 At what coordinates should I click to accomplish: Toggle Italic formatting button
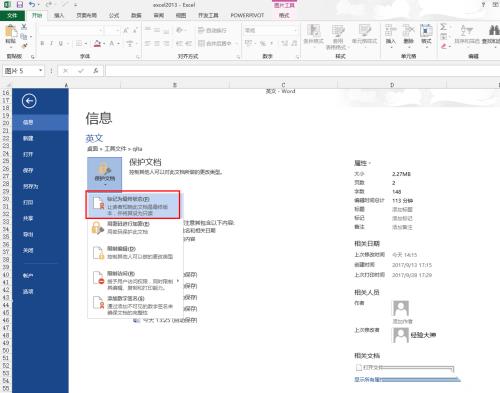[x=51, y=43]
